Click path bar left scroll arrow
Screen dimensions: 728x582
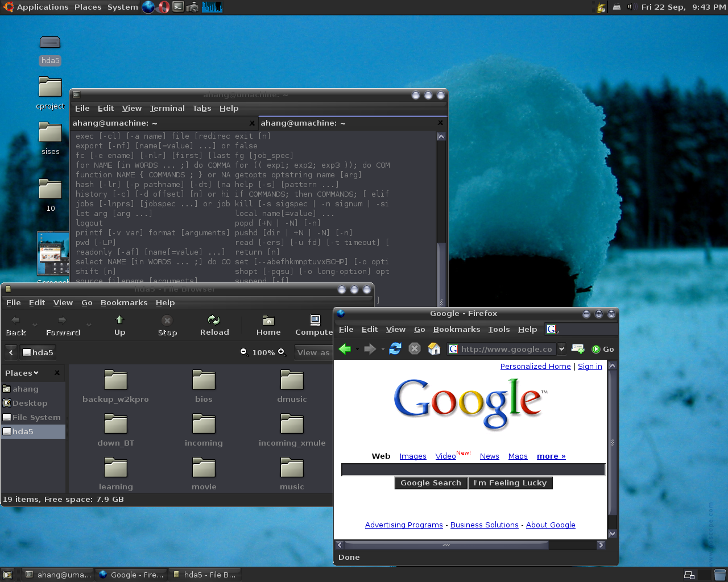(x=11, y=352)
